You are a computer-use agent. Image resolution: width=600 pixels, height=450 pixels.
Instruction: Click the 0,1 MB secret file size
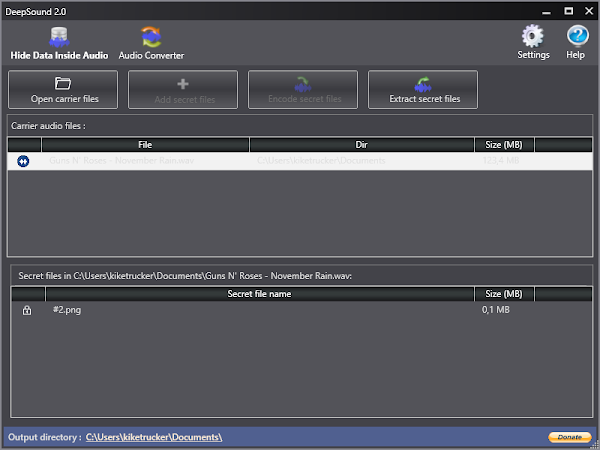(x=496, y=310)
